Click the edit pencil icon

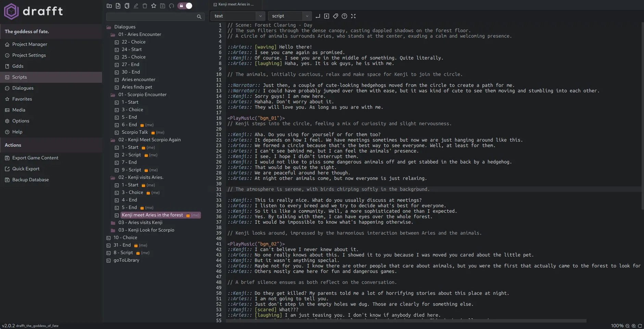pyautogui.click(x=136, y=6)
